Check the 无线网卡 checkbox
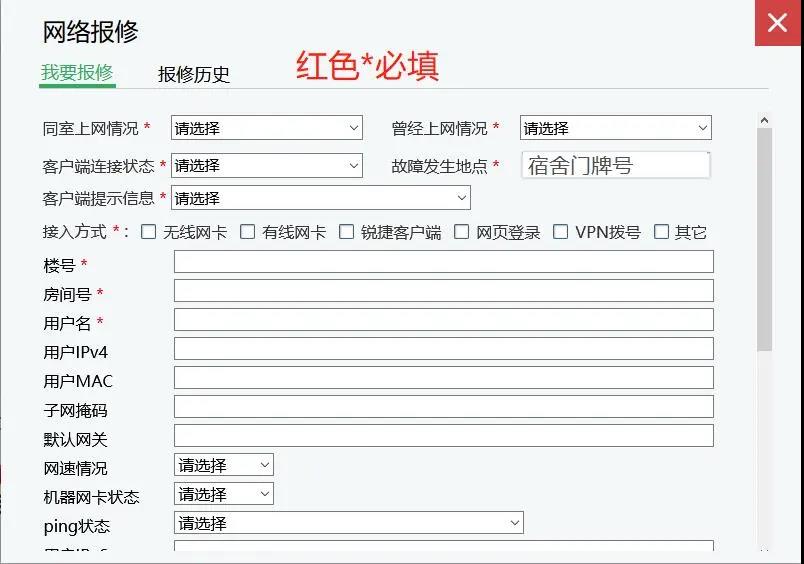Viewport: 804px width, 564px height. click(149, 232)
